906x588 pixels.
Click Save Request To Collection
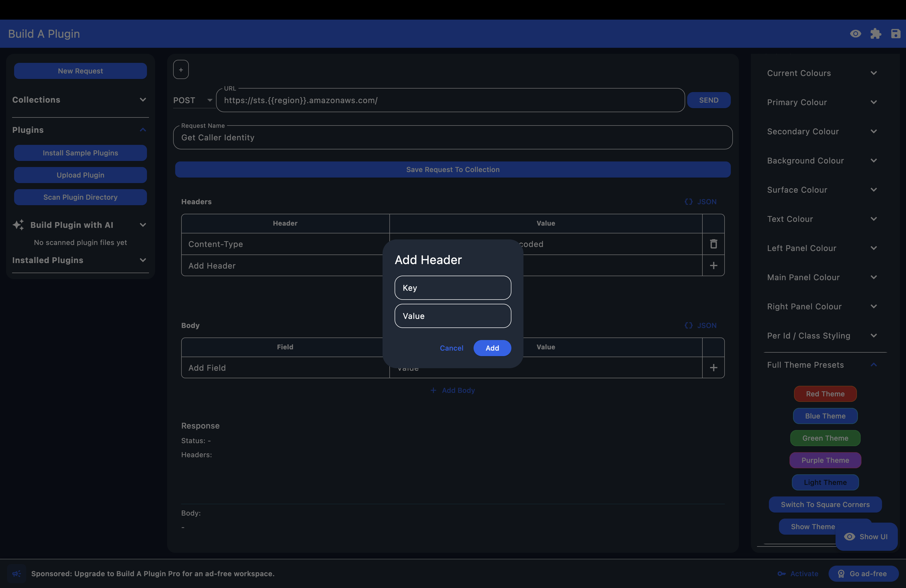pyautogui.click(x=452, y=169)
